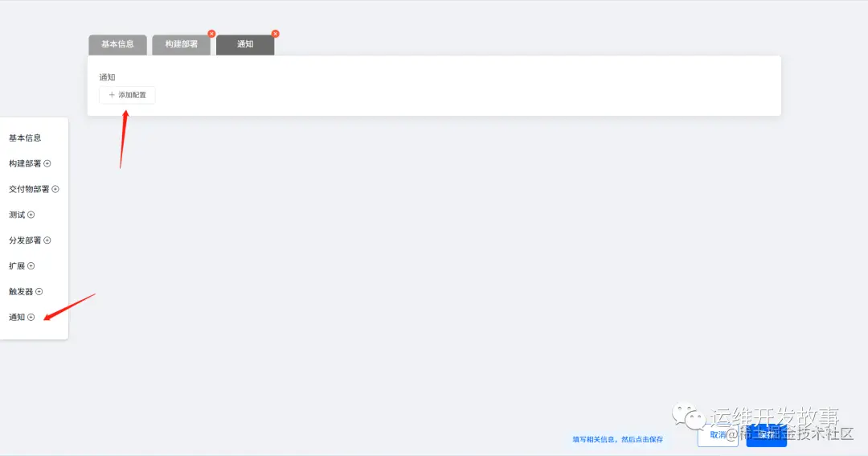868x456 pixels.
Task: Click the plus icon beside 通知
Action: click(x=31, y=317)
